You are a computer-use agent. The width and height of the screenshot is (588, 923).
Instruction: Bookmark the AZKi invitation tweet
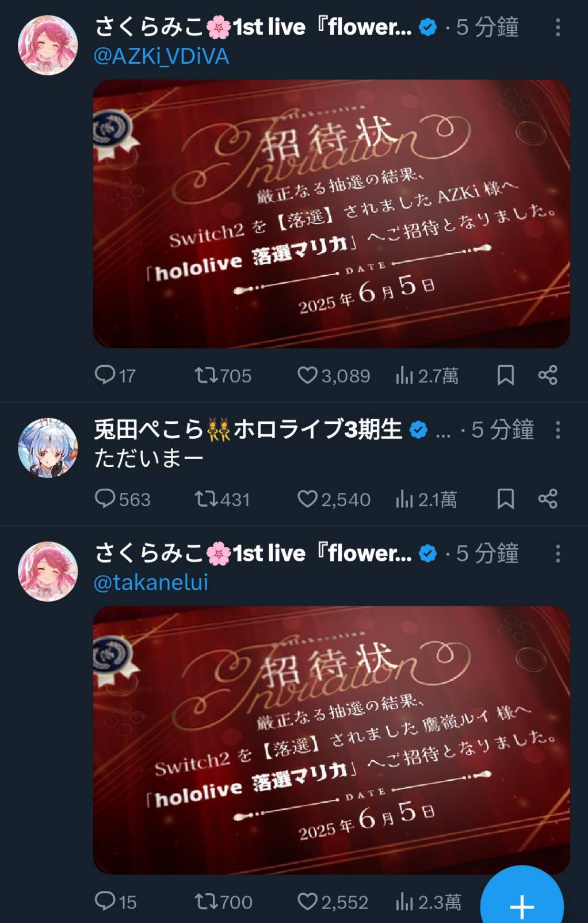[x=505, y=375]
